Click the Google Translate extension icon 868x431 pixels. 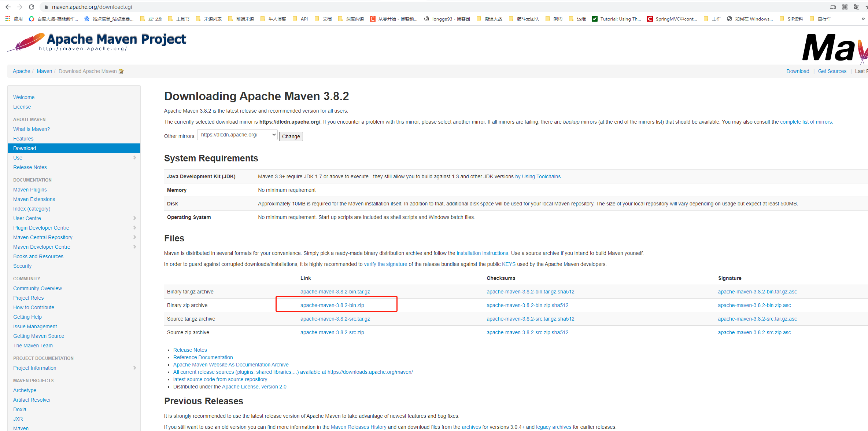point(856,7)
